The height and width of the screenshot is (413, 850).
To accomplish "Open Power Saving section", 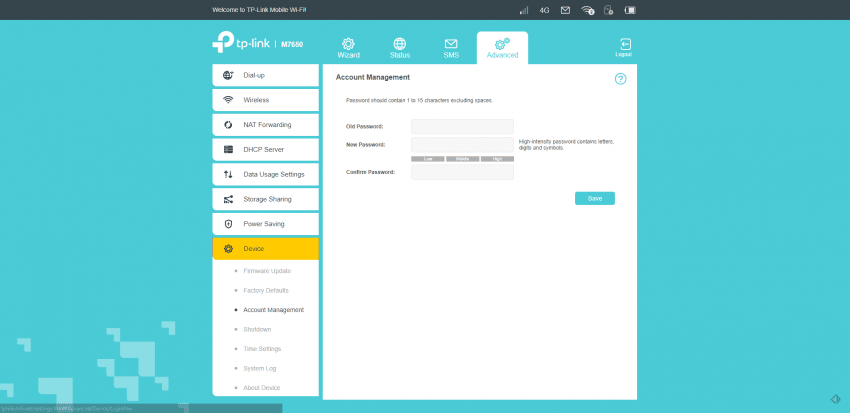I will [x=265, y=224].
